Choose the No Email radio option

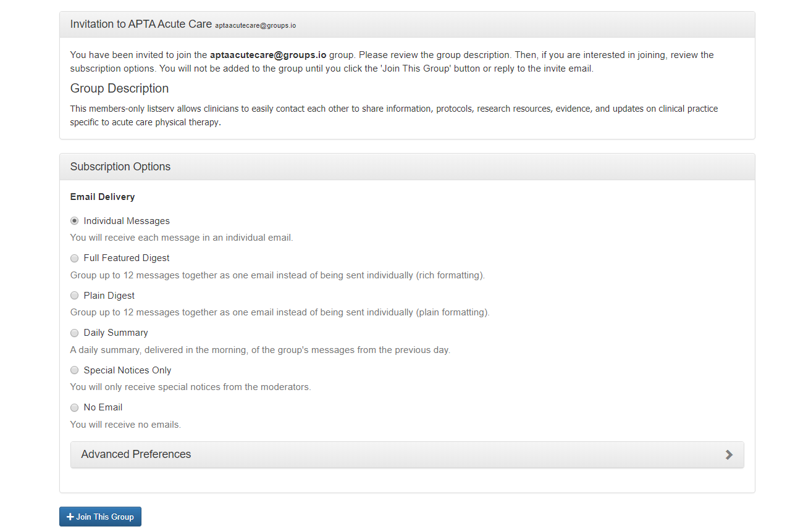(x=74, y=407)
